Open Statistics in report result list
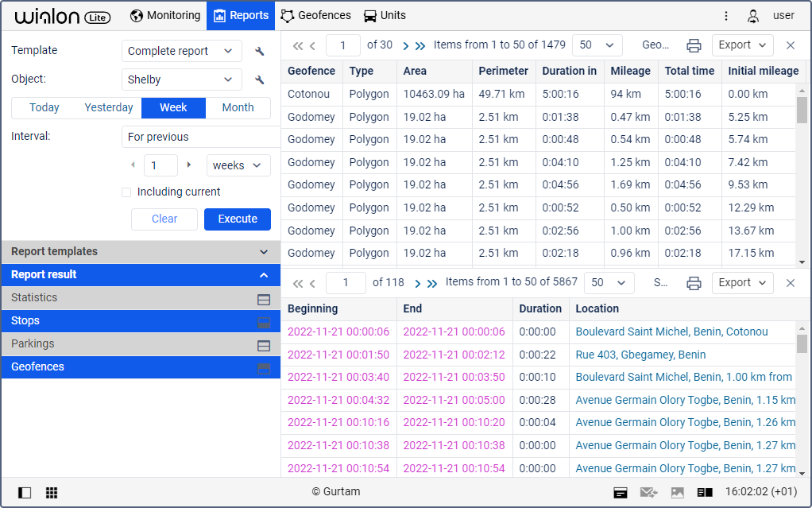 click(141, 298)
